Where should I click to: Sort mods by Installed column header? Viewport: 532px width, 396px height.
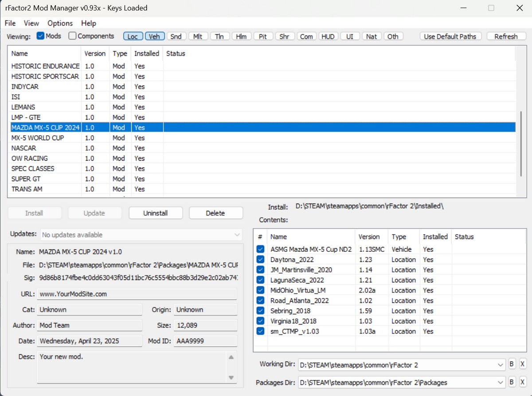point(147,53)
